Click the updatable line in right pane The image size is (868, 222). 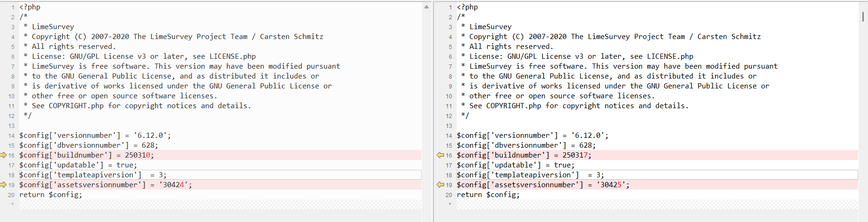[x=515, y=165]
